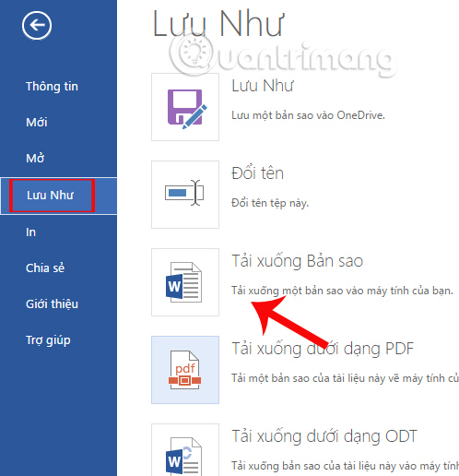Choose Tải xuống dưới dạng ODT
This screenshot has width=459, height=476.
click(324, 436)
